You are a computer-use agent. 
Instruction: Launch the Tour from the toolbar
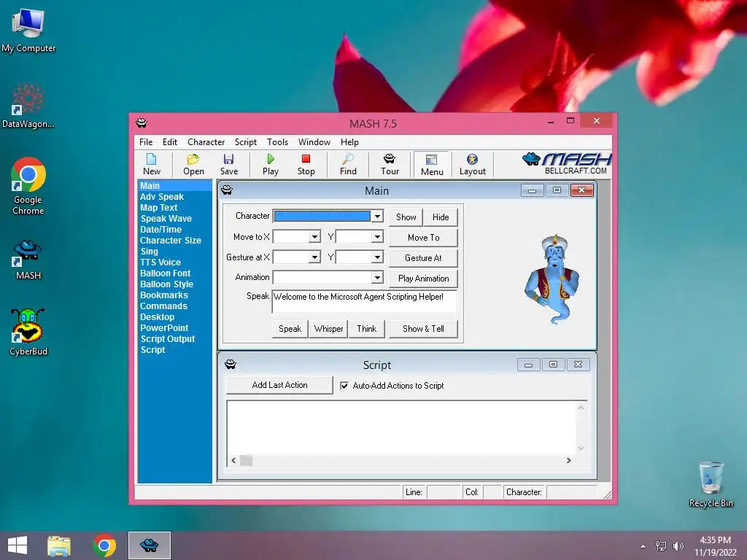pos(390,164)
